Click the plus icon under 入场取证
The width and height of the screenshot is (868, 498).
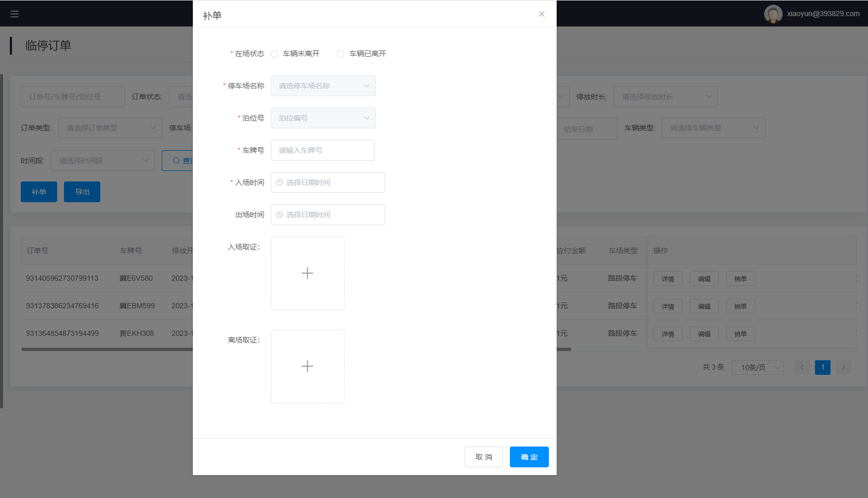point(307,273)
